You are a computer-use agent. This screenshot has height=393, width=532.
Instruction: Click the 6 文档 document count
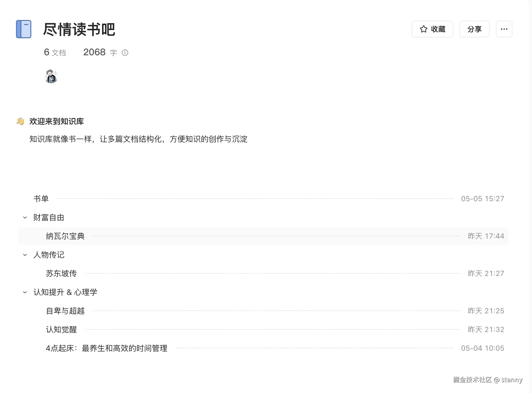55,53
